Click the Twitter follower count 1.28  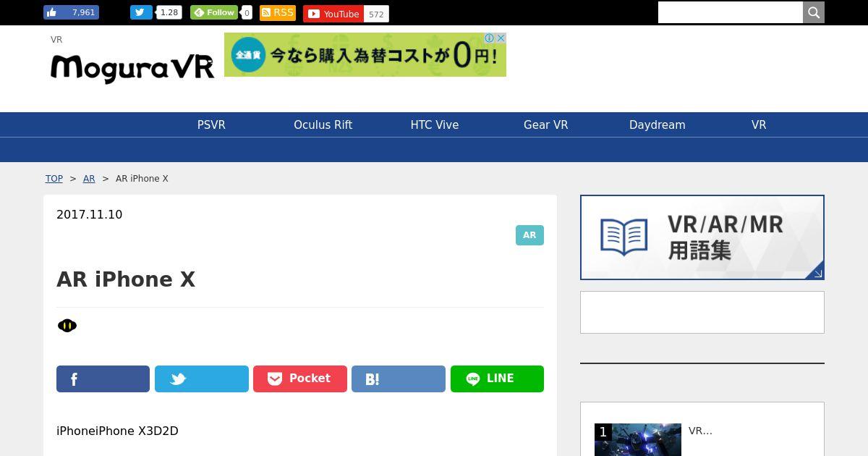tap(169, 12)
